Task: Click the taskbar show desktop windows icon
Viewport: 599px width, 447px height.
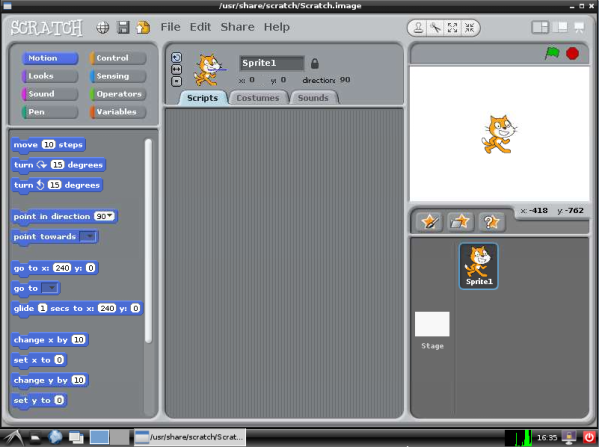Action: pos(76,437)
